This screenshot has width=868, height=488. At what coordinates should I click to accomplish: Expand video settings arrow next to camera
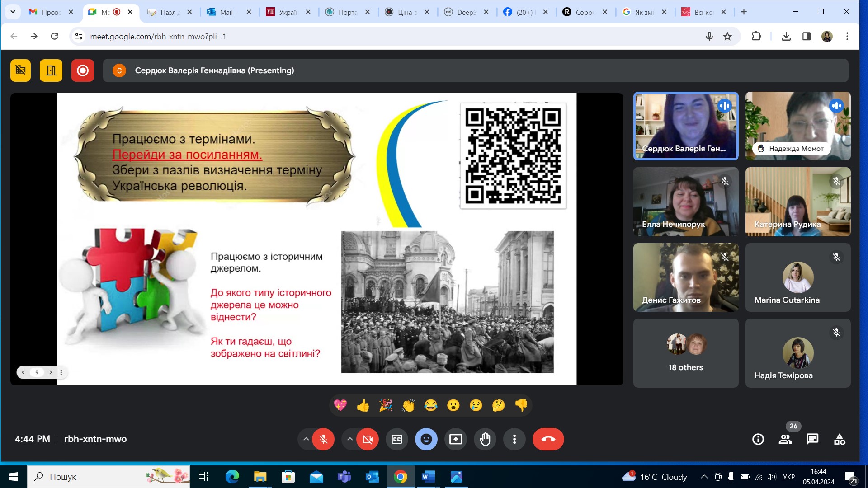(x=349, y=439)
